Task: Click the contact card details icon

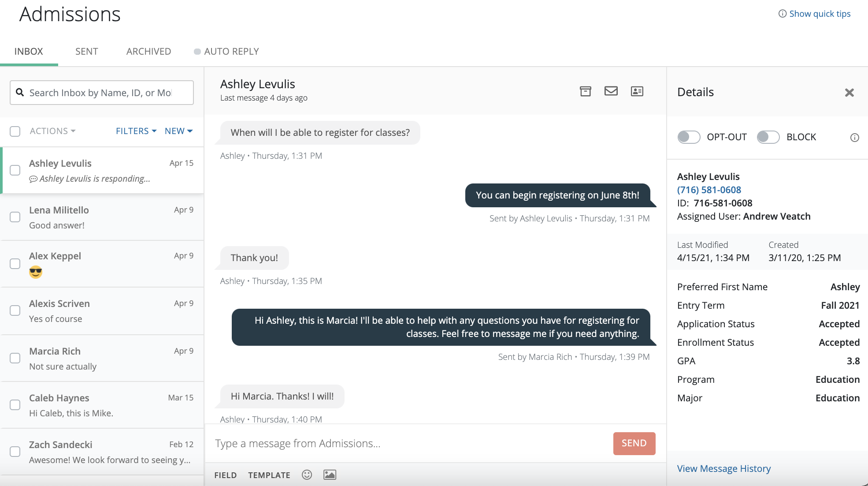Action: [x=637, y=91]
